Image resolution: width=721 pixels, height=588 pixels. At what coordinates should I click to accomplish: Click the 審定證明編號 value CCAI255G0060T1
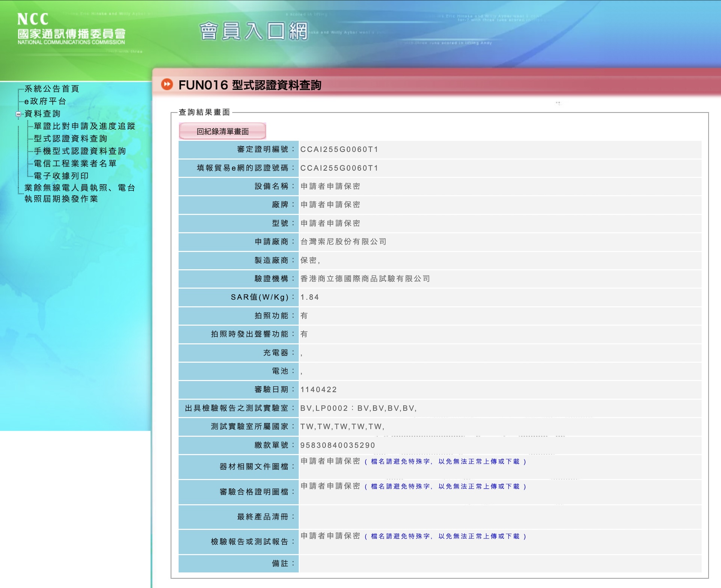[x=339, y=149]
